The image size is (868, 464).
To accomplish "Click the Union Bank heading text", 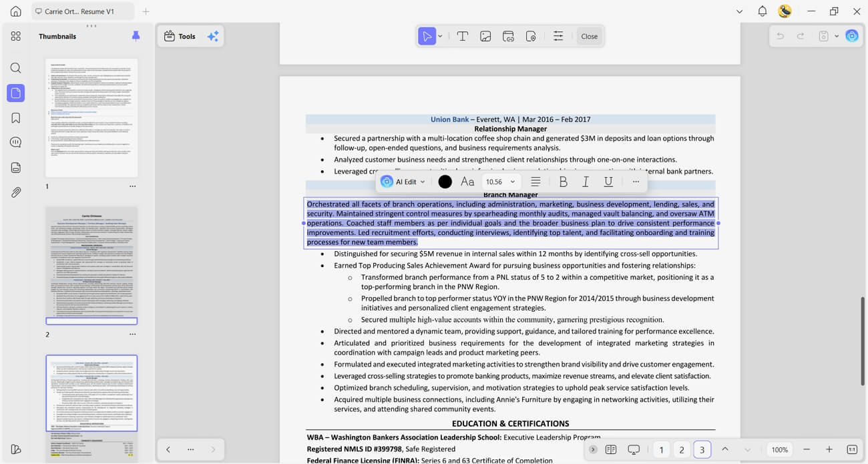I will point(449,120).
